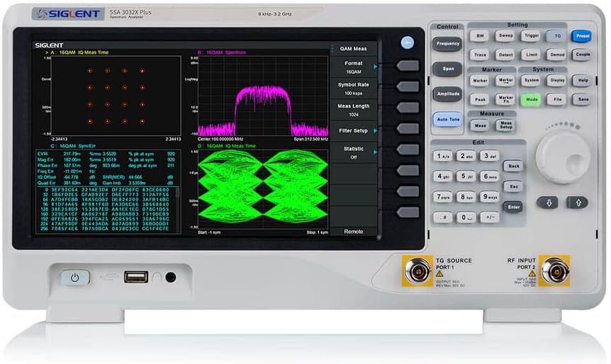Image resolution: width=611 pixels, height=364 pixels.
Task: Click the Frequency control key
Action: [447, 44]
